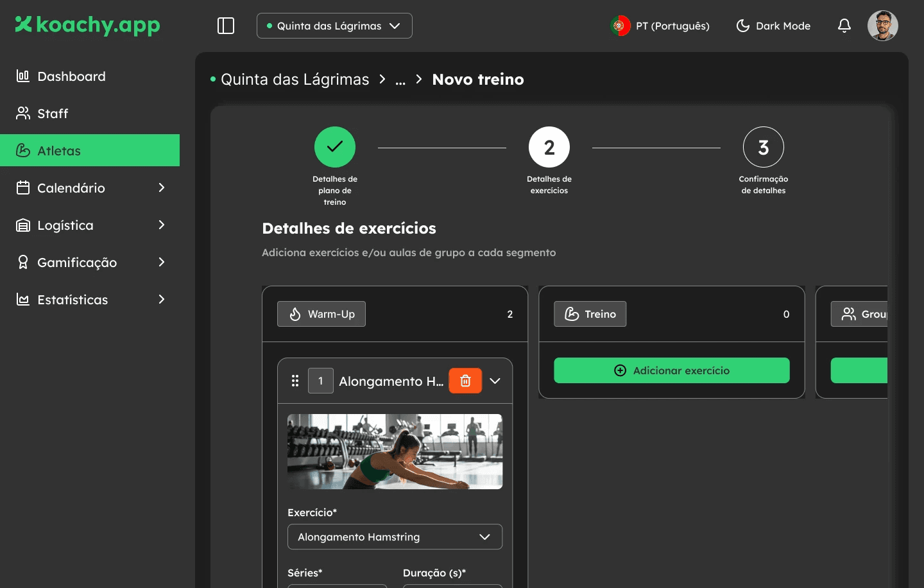The width and height of the screenshot is (924, 588).
Task: Open Gamificação menu item
Action: click(x=90, y=262)
